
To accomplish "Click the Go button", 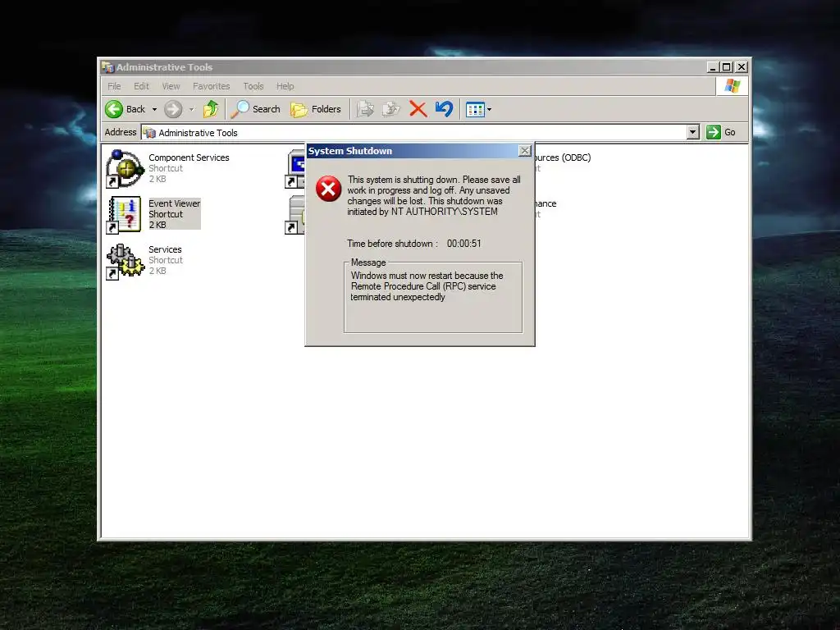I will 721,132.
